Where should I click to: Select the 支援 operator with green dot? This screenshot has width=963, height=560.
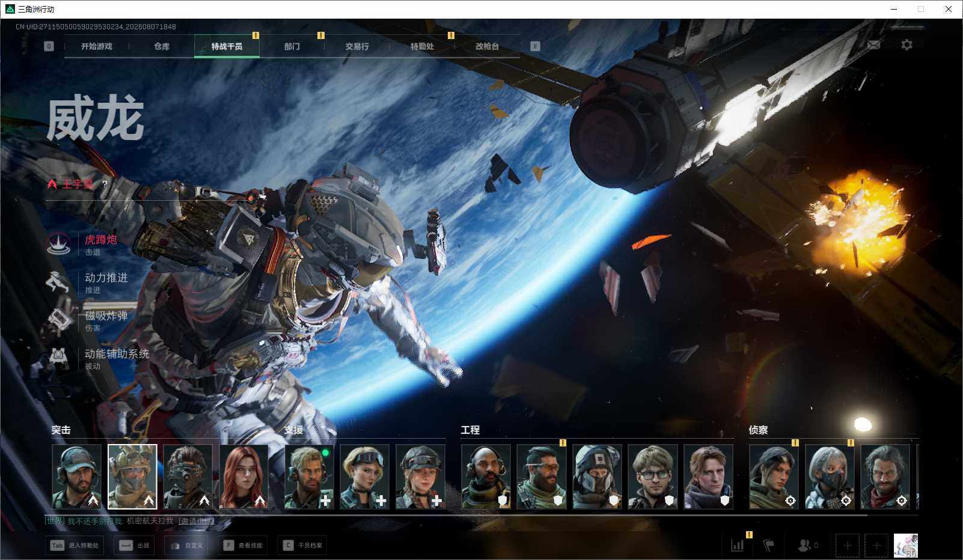coord(309,477)
